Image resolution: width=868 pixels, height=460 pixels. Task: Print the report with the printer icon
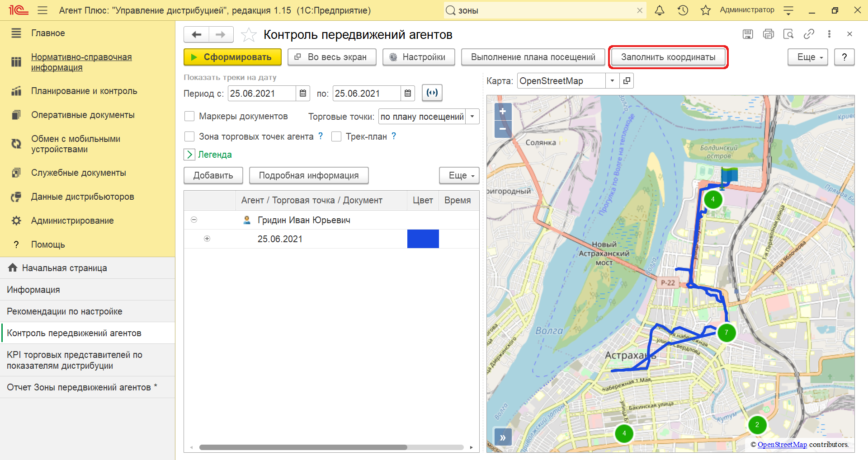point(768,34)
